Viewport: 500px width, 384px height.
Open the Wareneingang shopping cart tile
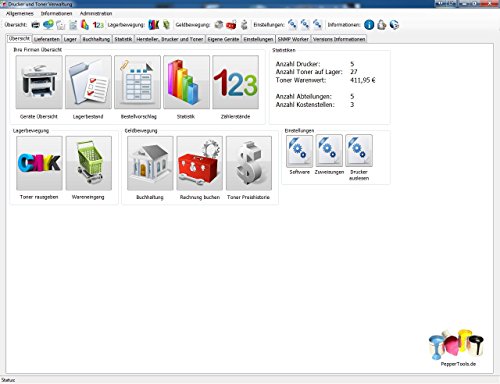click(89, 163)
